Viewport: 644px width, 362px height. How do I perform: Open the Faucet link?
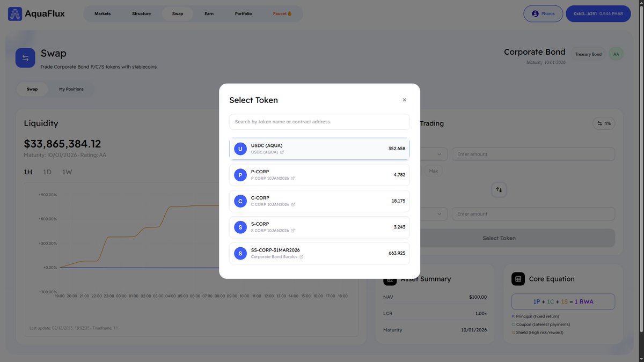pyautogui.click(x=280, y=13)
